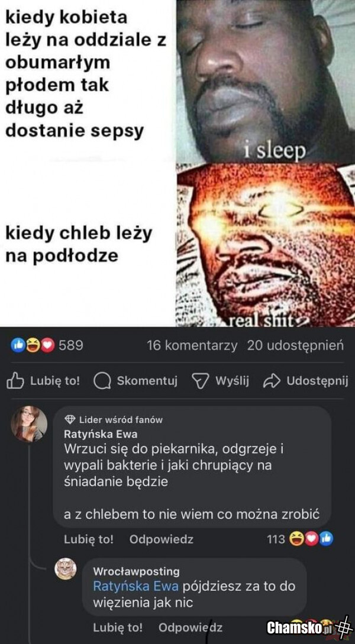
Task: Open reactions beside 113 on Ewa's comment
Action: (x=311, y=539)
